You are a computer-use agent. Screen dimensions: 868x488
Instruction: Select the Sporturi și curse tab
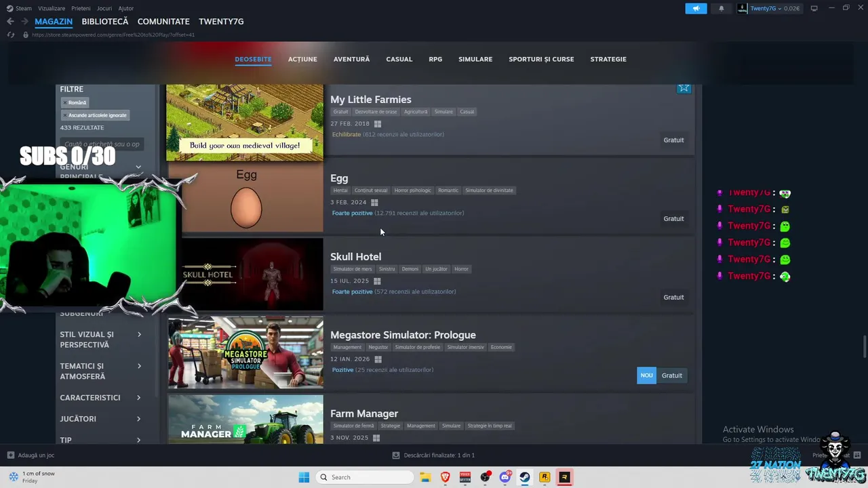point(541,59)
